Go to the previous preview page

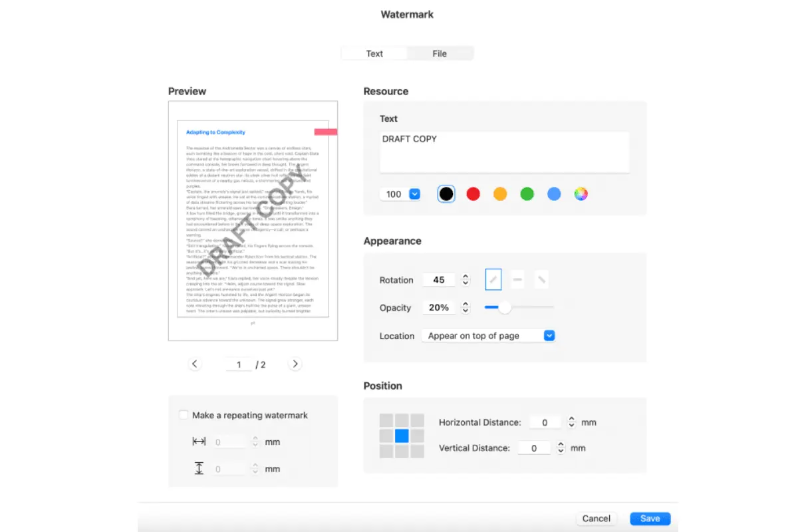point(194,364)
